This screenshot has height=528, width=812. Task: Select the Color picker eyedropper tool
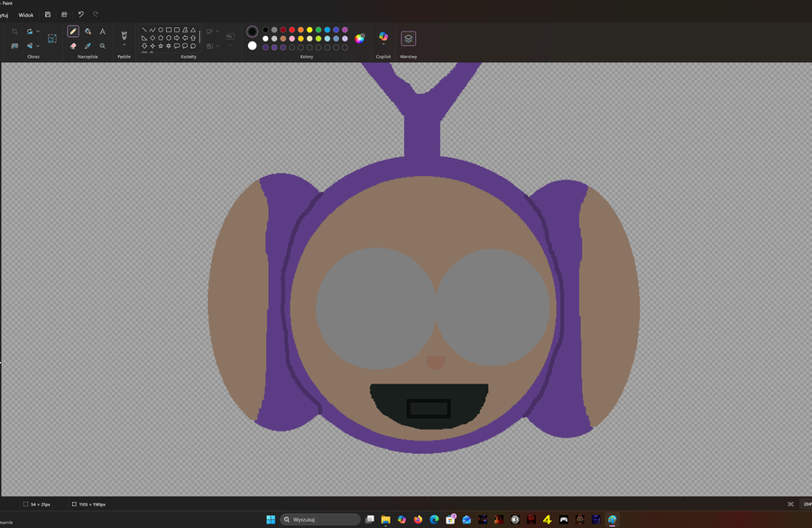tap(88, 46)
